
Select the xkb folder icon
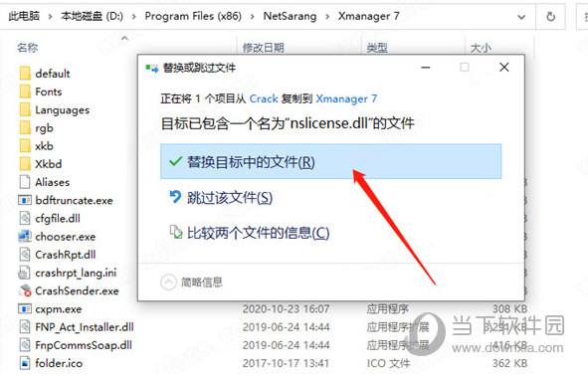25,146
